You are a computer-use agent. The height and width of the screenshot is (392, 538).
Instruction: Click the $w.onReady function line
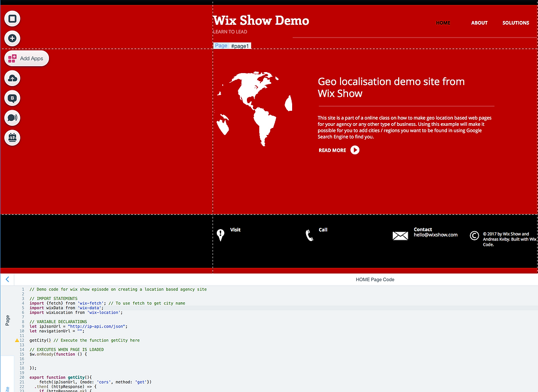58,354
